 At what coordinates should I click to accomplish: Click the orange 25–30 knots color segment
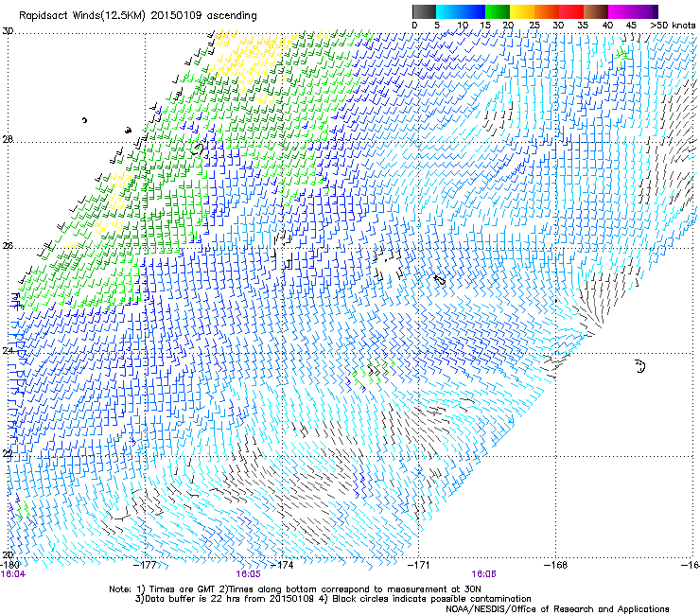pos(547,11)
